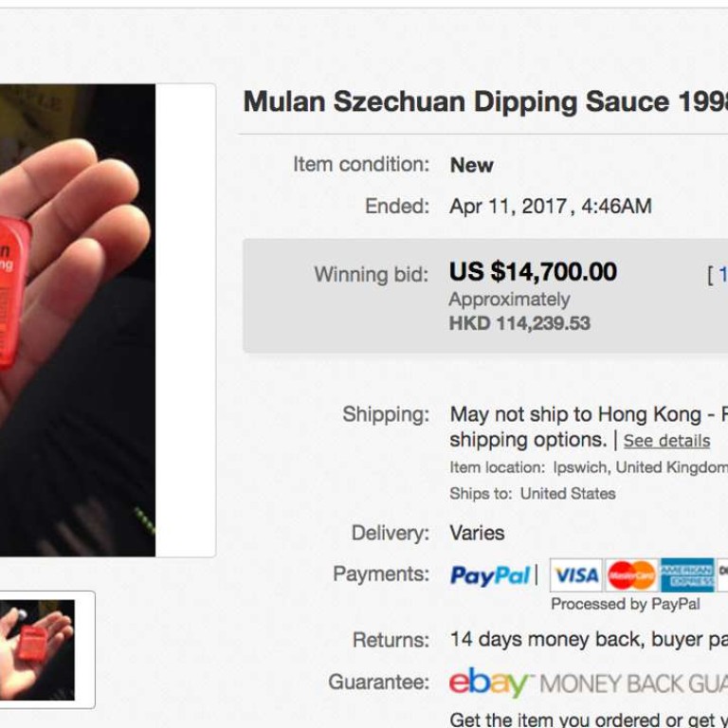Click the PayPal logo in Payments
728x728 pixels.
490,575
